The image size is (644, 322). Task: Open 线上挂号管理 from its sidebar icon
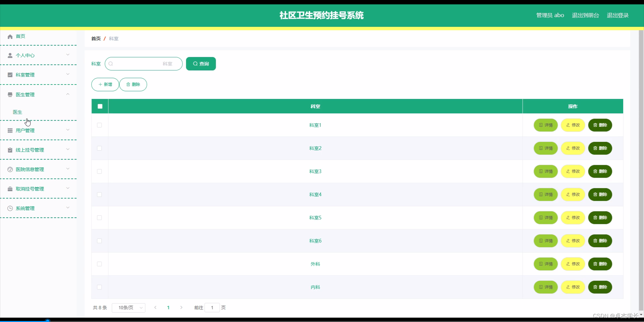pyautogui.click(x=9, y=150)
